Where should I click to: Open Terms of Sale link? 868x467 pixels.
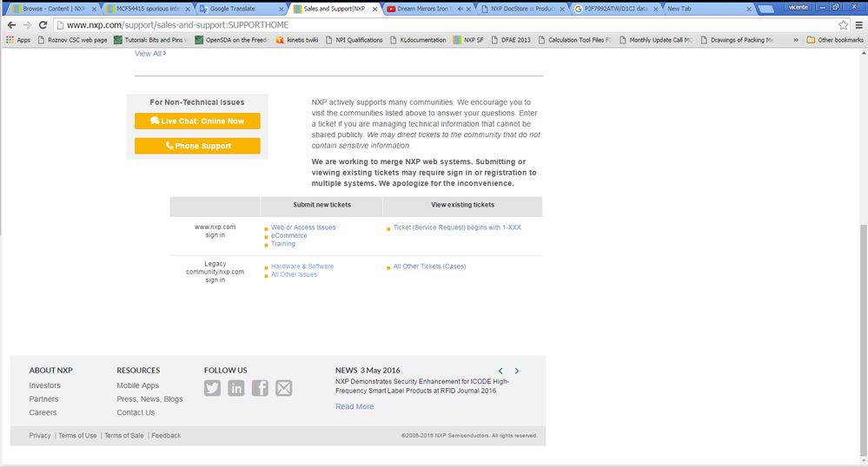(x=124, y=436)
